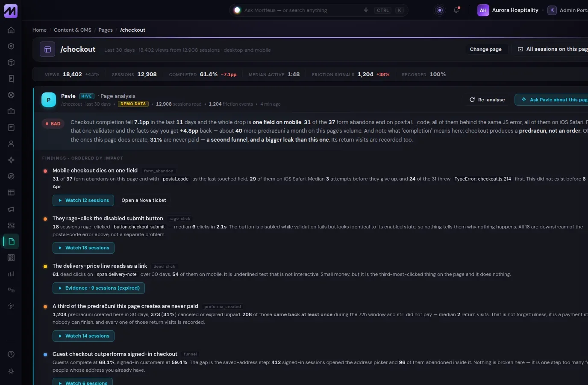Open Aurora Hospitality account switcher
This screenshot has height=385, width=588.
coord(508,10)
